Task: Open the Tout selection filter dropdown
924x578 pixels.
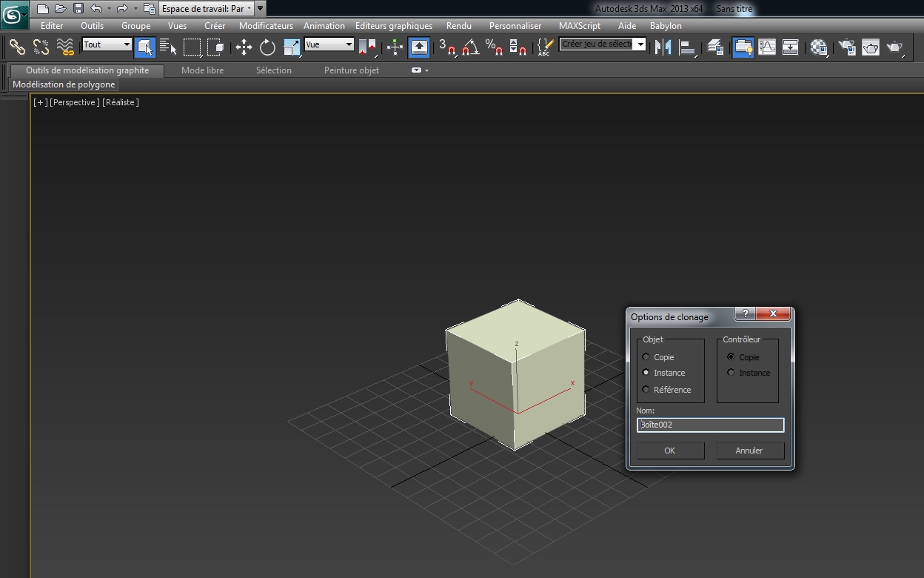Action: tap(107, 44)
